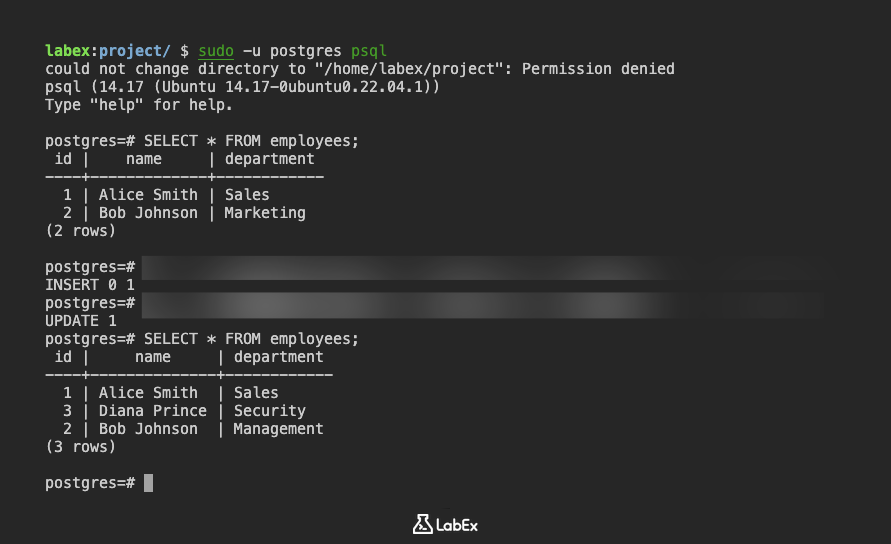
Task: Click the Marketing department cell
Action: [x=265, y=213]
